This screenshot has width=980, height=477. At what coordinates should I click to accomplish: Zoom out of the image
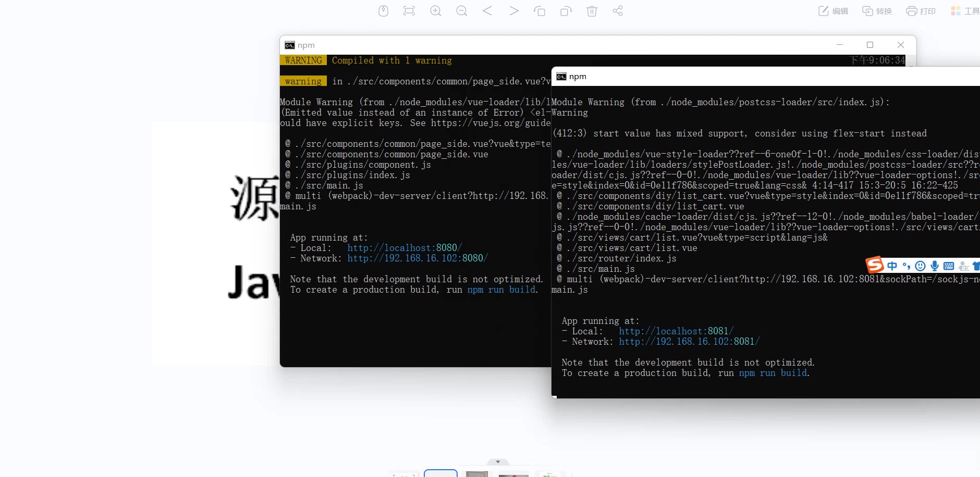(461, 11)
